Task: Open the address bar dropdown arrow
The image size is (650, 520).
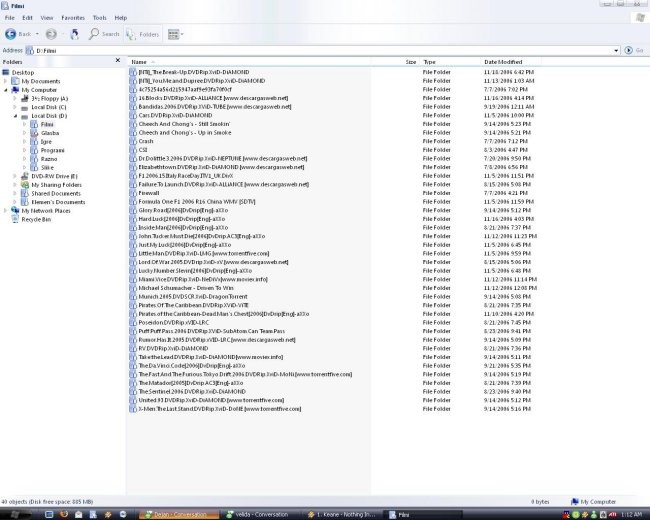Action: [616, 51]
